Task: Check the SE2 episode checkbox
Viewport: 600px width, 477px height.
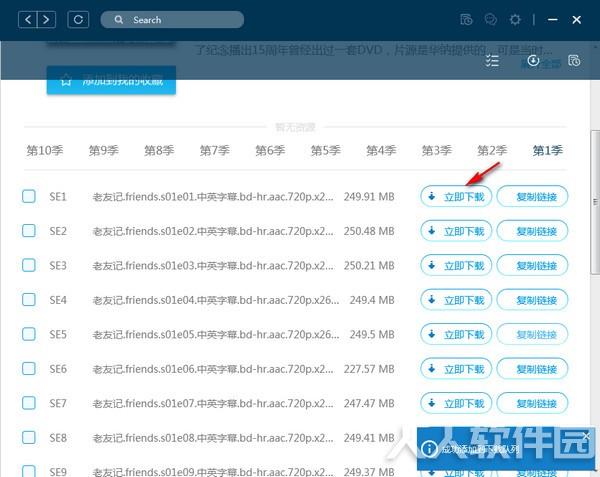Action: click(x=29, y=231)
